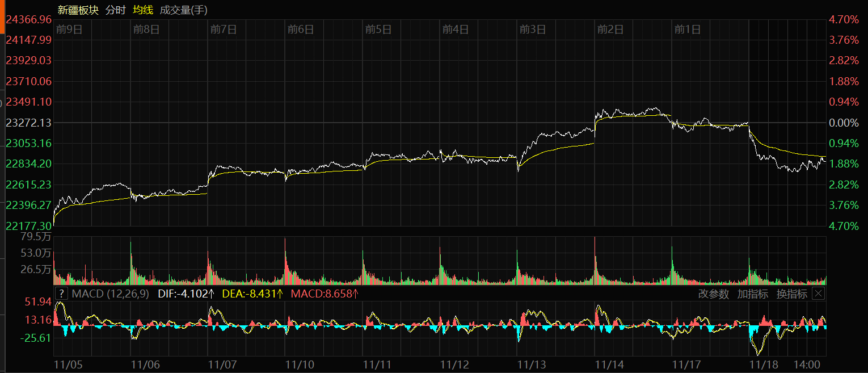
Task: Select the 前5日 day marker
Action: tap(378, 30)
